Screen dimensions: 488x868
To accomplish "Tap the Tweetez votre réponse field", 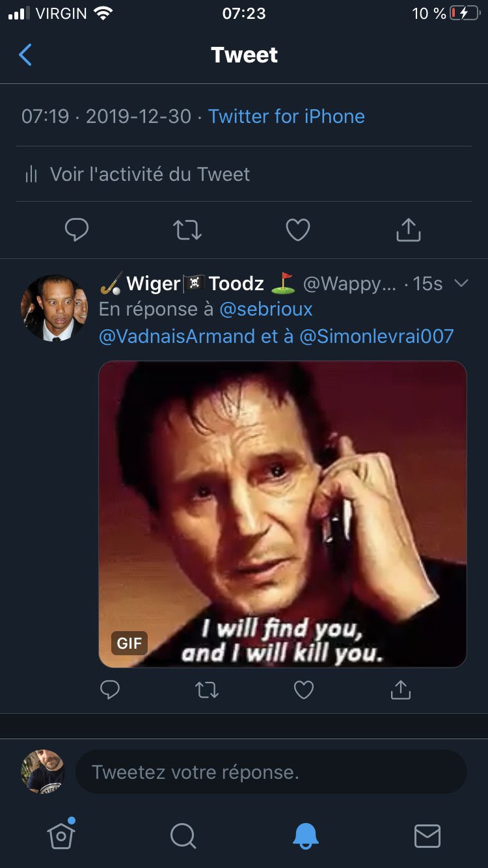I will point(271,772).
